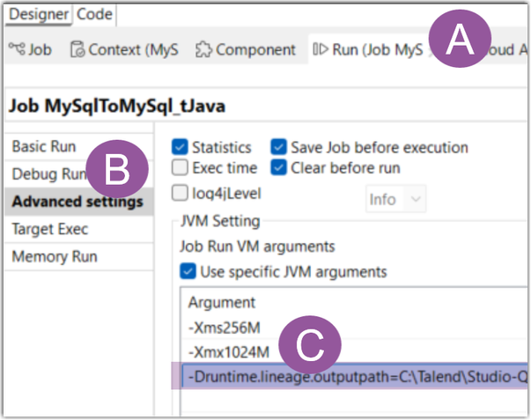531x420 pixels.
Task: Click the Context tab clipboard icon
Action: tap(77, 49)
